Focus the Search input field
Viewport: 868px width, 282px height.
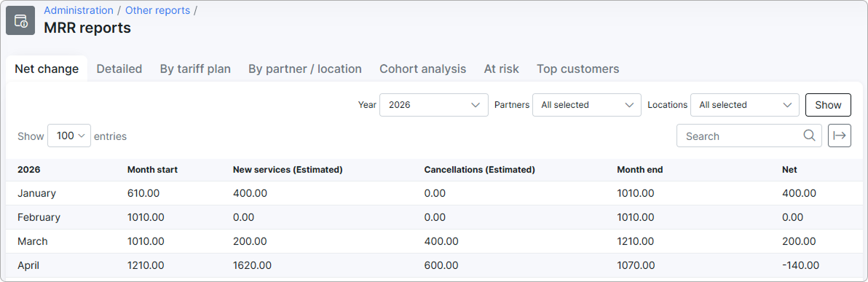749,136
